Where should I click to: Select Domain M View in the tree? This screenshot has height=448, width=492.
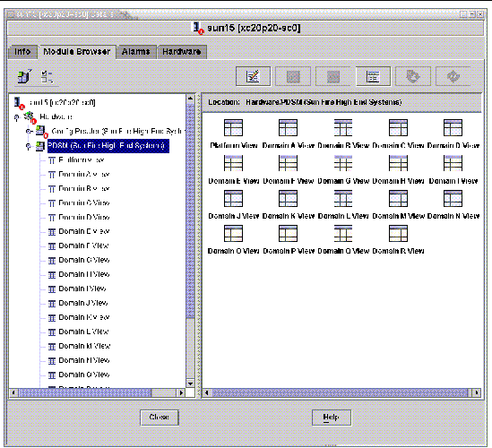pos(85,346)
